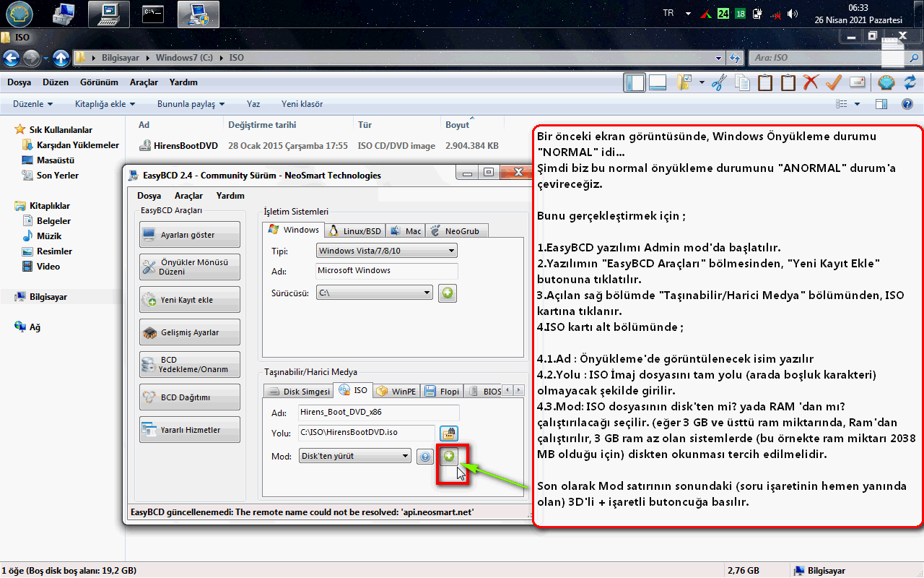The image size is (924, 578).
Task: Open Önyükler Mönüsü Düzeni tool
Action: click(x=190, y=267)
